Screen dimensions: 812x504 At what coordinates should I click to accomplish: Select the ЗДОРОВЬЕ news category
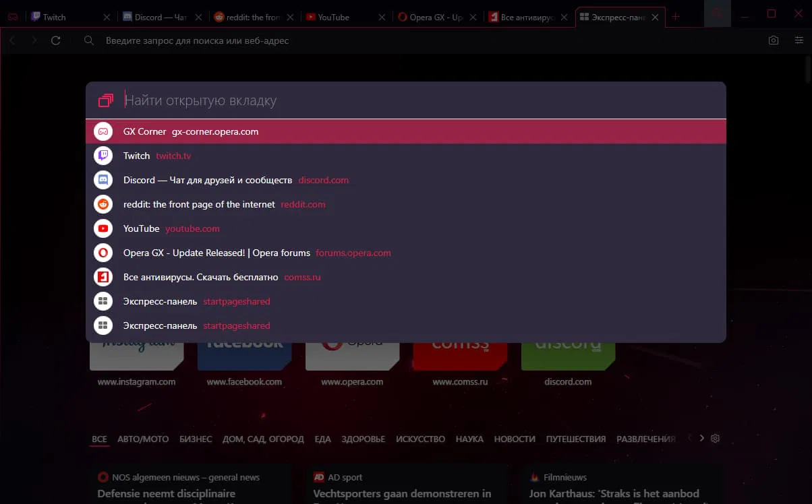(364, 439)
